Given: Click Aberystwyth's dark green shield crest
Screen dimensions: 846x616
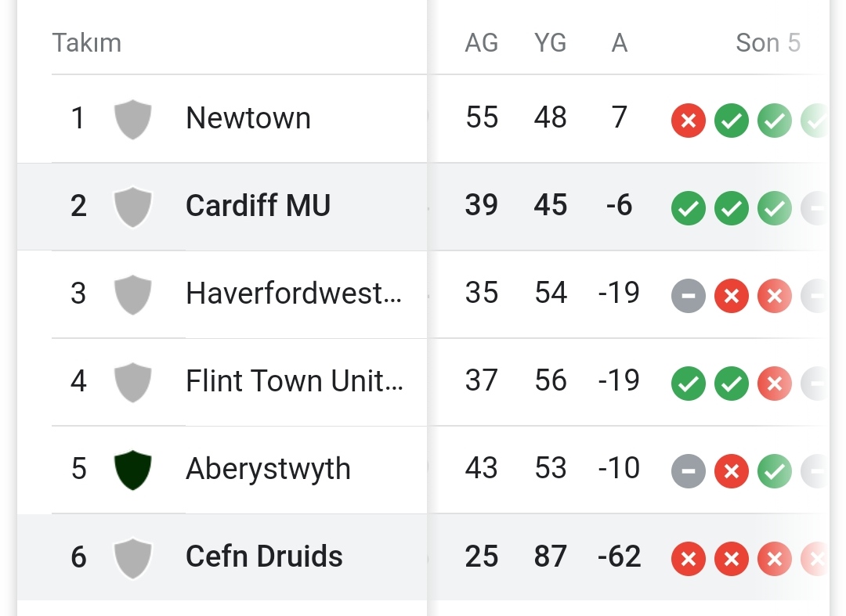Looking at the screenshot, I should pyautogui.click(x=132, y=470).
